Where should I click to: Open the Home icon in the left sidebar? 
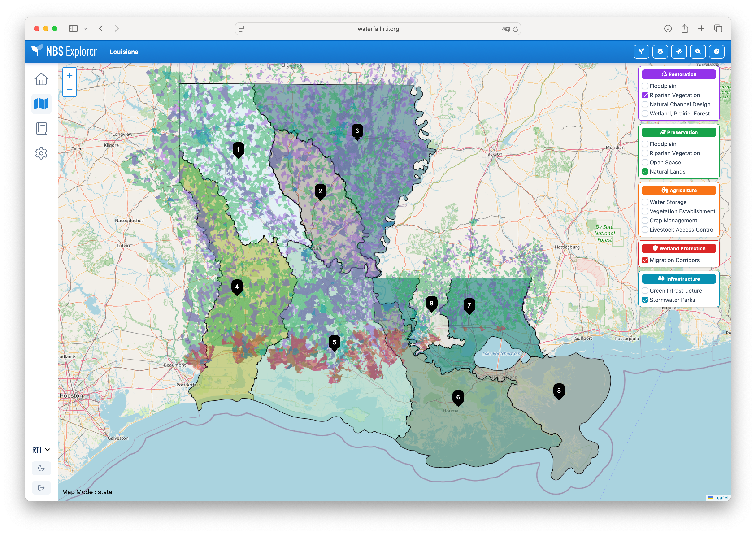coord(41,79)
